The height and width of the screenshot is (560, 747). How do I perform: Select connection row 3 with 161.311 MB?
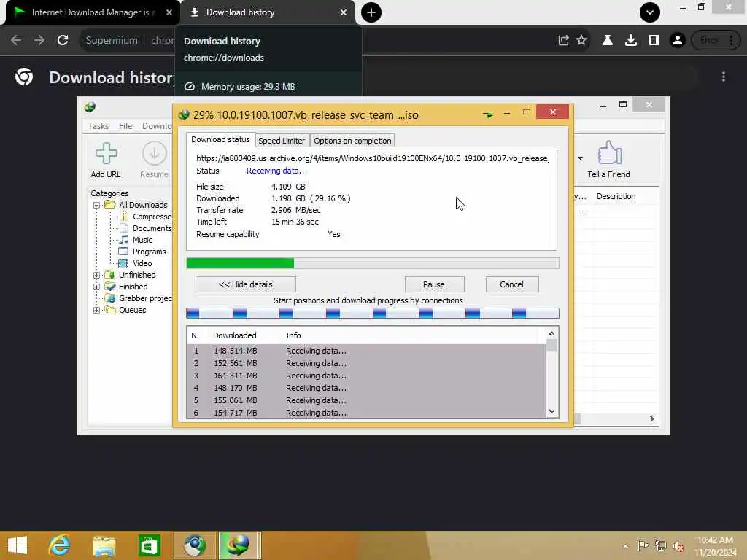366,376
